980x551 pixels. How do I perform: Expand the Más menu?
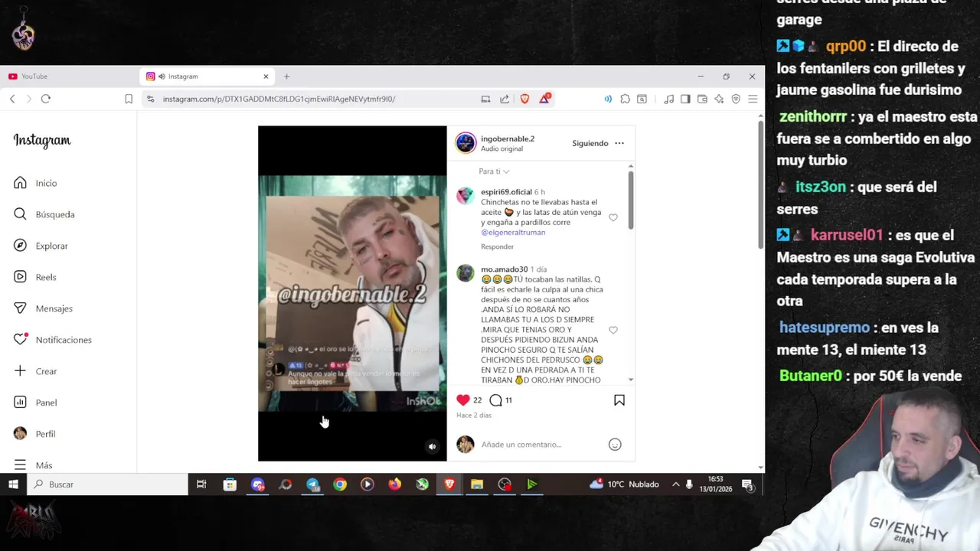pyautogui.click(x=33, y=465)
